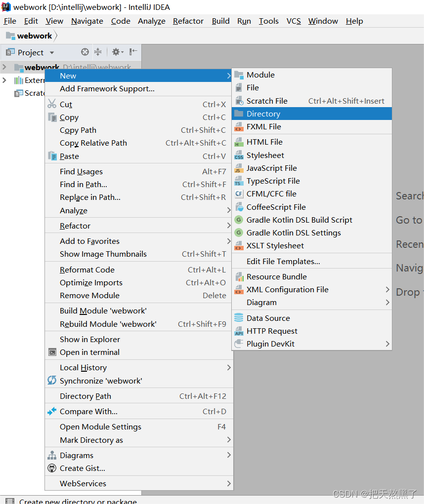Click the Plugin DevKit plug icon

pyautogui.click(x=239, y=344)
